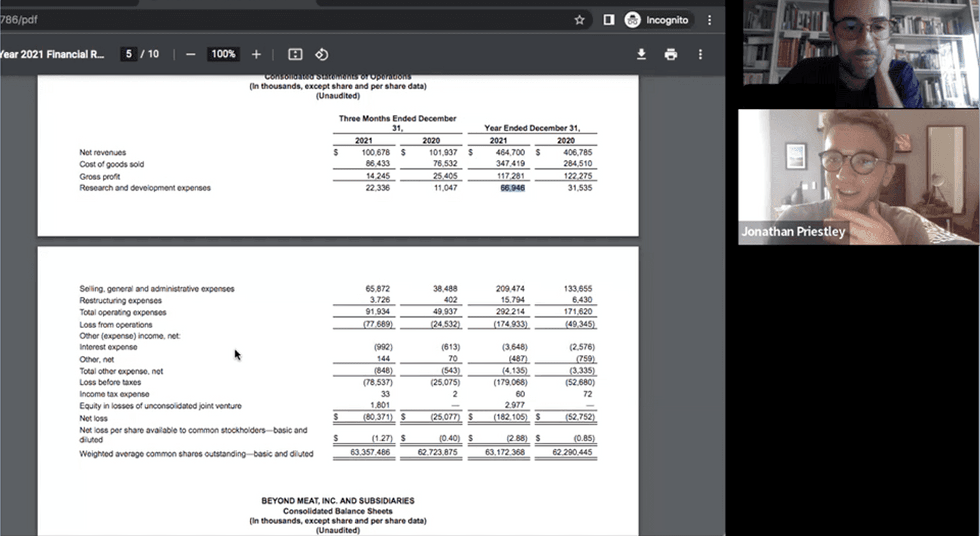Toggle fit-to-page view mode
Viewport: 980px width, 536px height.
295,54
